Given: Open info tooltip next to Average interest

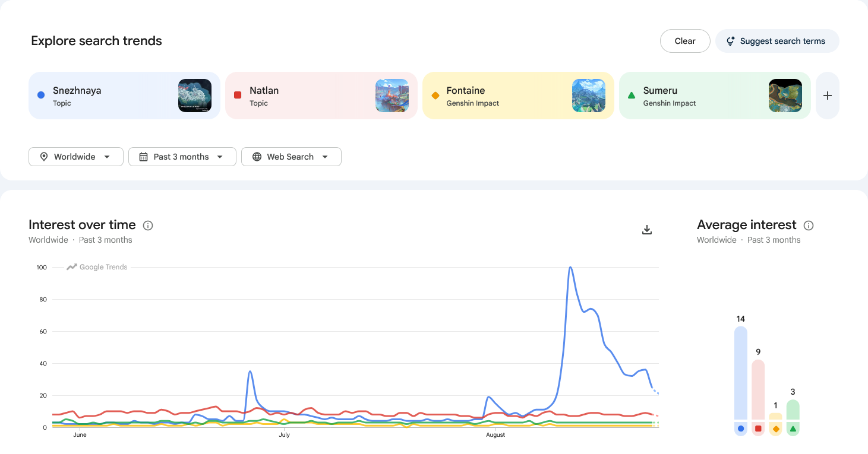Looking at the screenshot, I should click(x=809, y=226).
